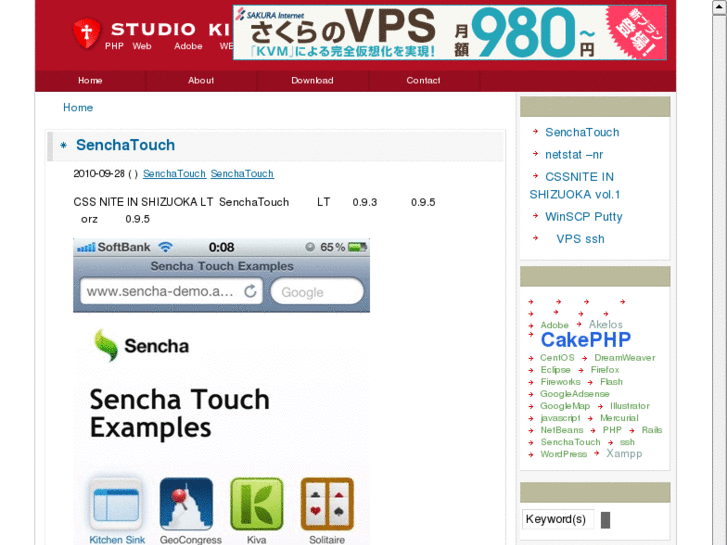Select the Illustrator tag

tap(630, 406)
